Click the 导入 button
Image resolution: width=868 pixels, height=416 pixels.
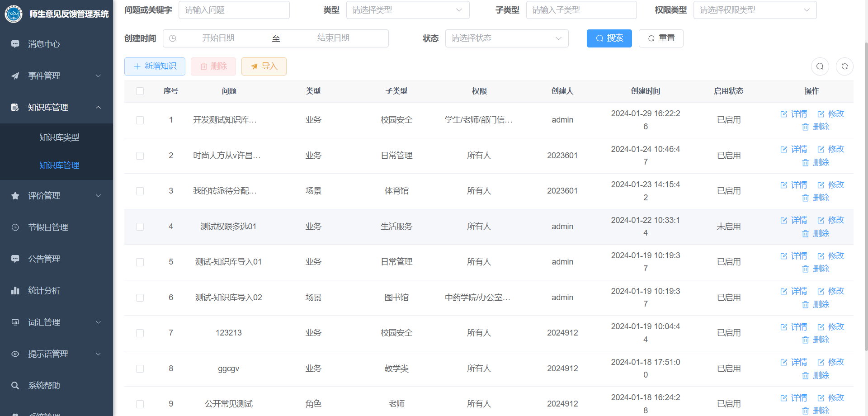[264, 66]
